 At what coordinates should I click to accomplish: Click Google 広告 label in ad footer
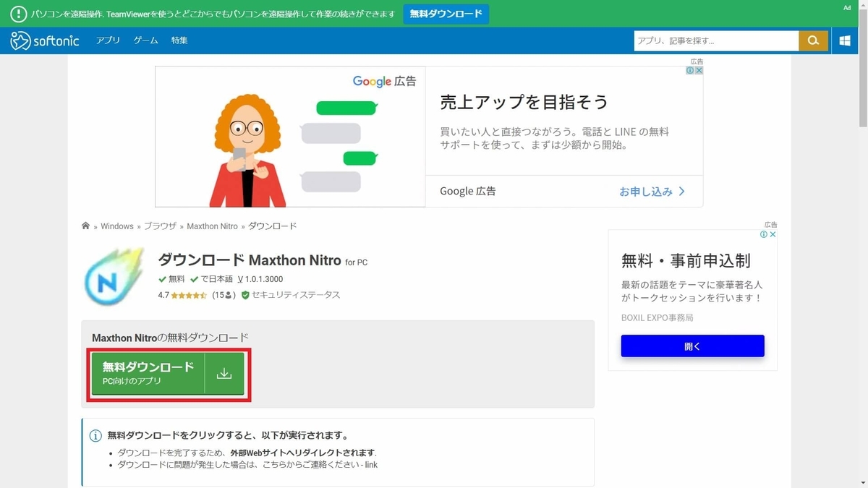click(468, 192)
